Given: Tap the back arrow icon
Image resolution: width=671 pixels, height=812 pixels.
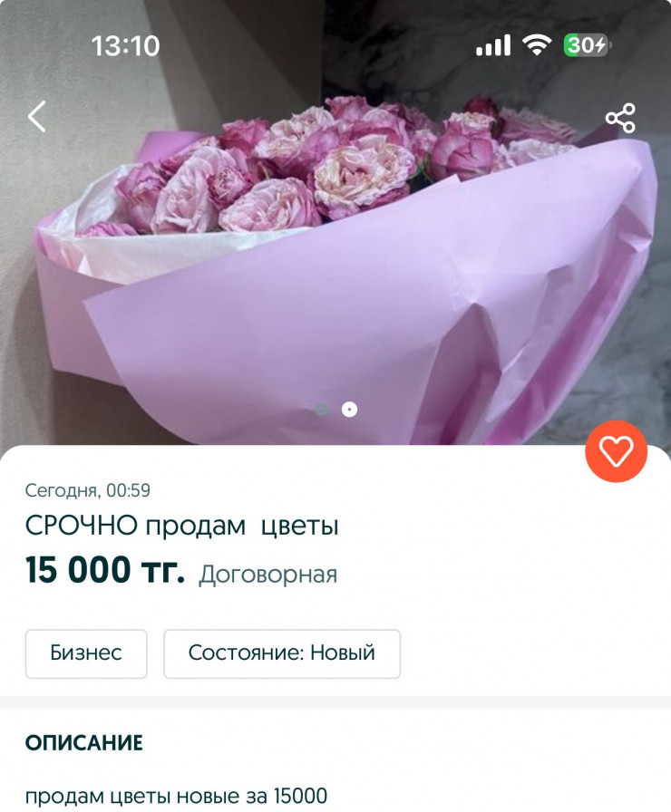Looking at the screenshot, I should click(37, 117).
